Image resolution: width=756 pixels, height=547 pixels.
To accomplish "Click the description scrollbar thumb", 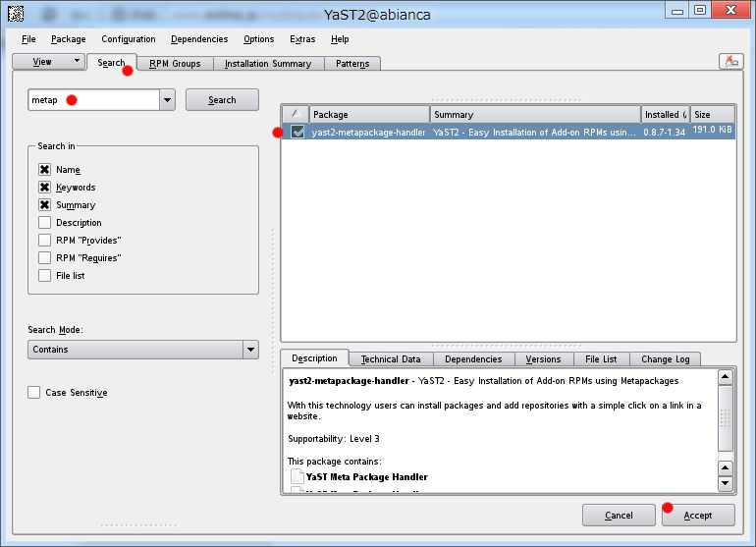I will point(725,418).
